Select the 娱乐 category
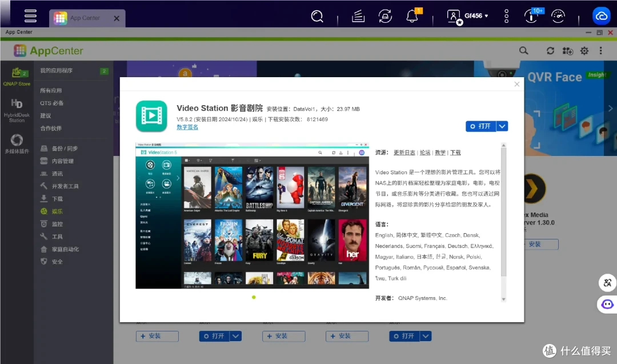 [51, 211]
